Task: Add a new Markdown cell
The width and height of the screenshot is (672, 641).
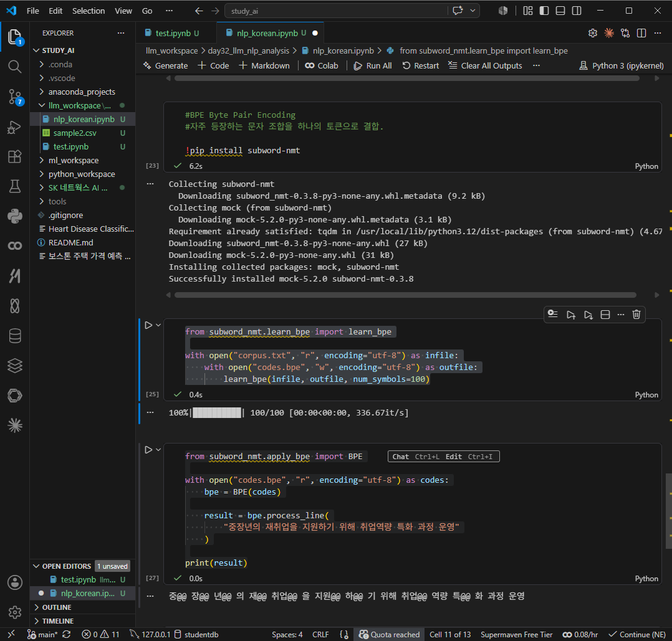Action: 264,65
